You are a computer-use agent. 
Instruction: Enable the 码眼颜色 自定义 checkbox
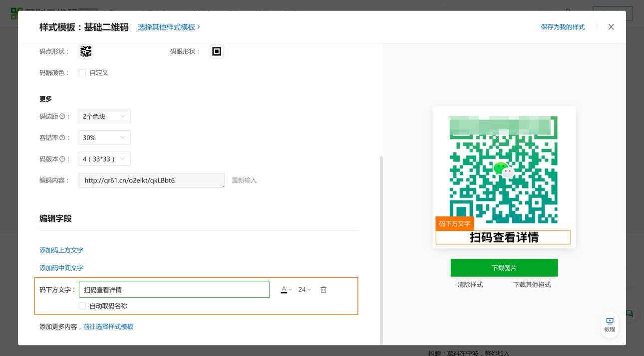(82, 73)
